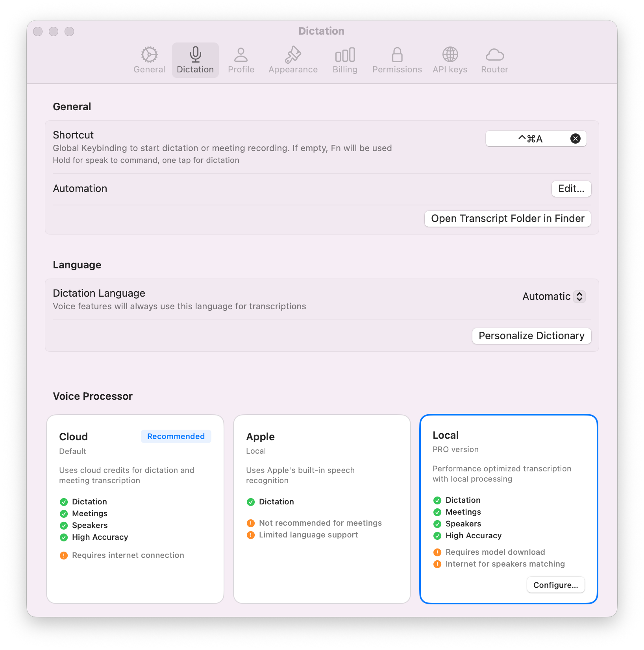
Task: Click the Recommended badge on Cloud card
Action: click(176, 436)
